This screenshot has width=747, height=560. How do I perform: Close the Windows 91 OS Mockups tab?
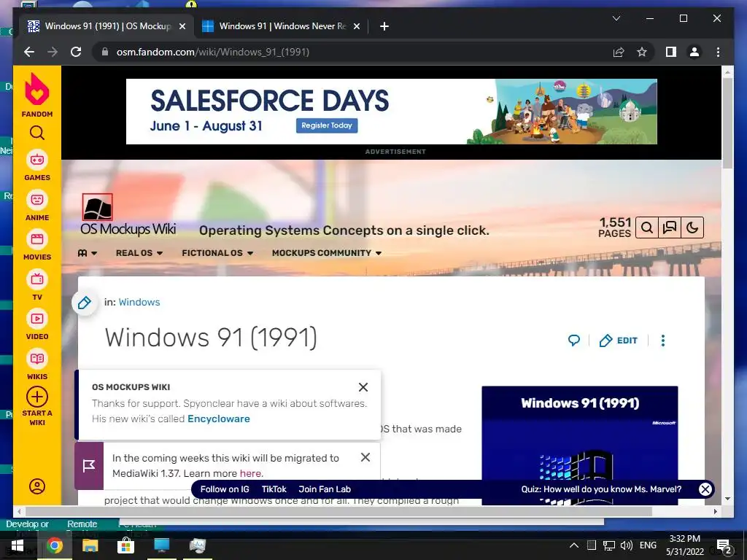tap(182, 26)
